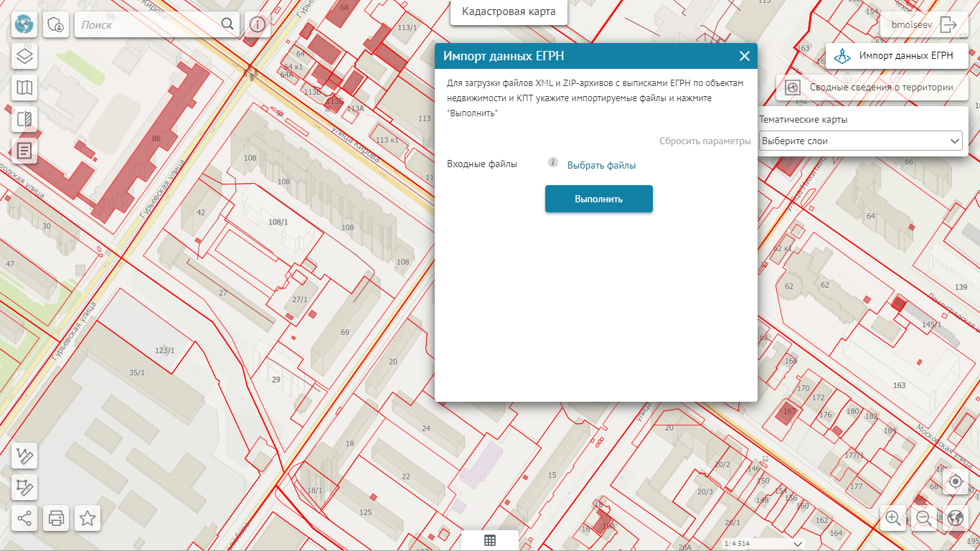The image size is (980, 551).
Task: Click the print map icon
Action: (x=56, y=518)
